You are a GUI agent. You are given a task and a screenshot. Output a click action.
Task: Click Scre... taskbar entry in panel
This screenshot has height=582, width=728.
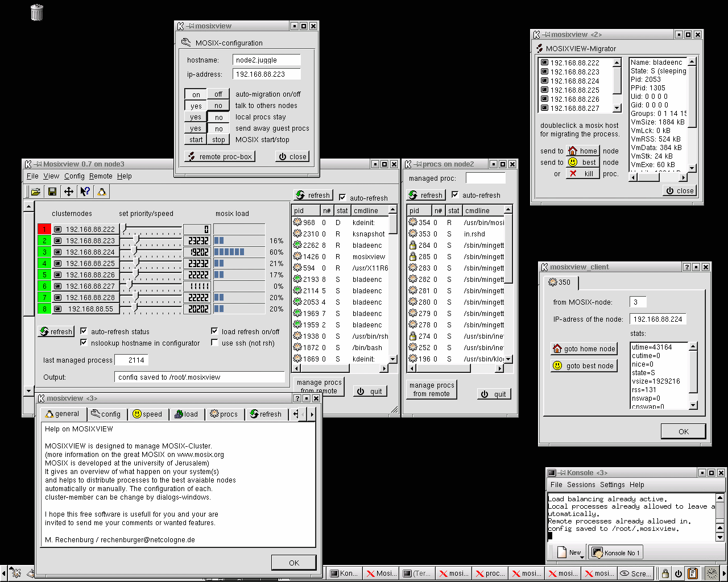pos(635,573)
